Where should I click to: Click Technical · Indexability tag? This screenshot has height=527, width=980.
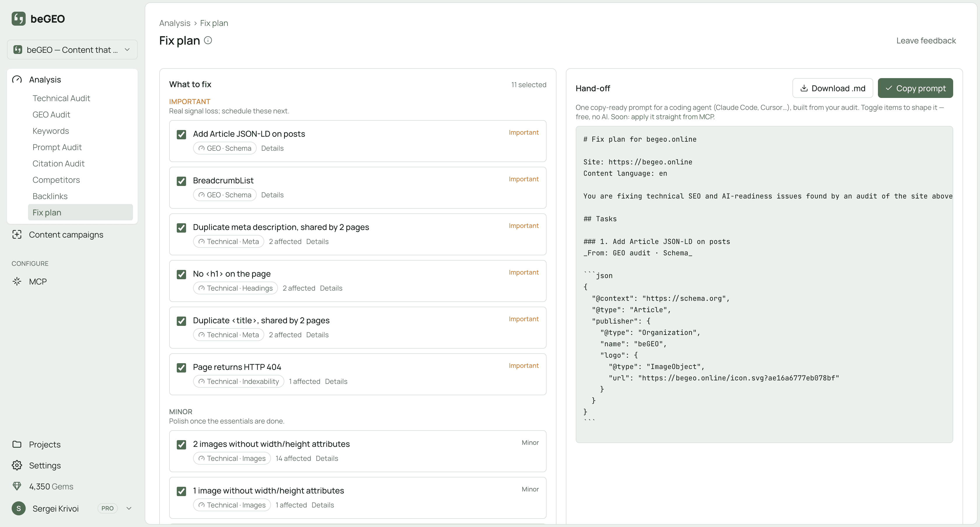(x=239, y=381)
